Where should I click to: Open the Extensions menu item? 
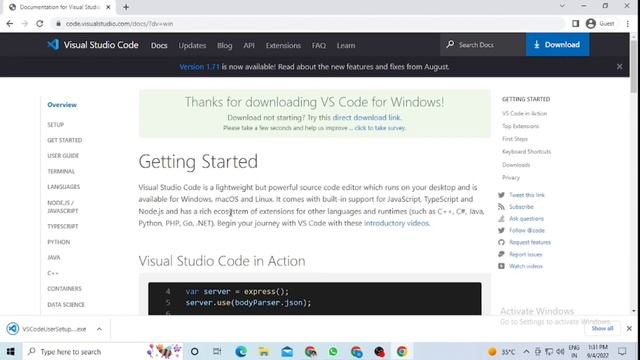(283, 45)
